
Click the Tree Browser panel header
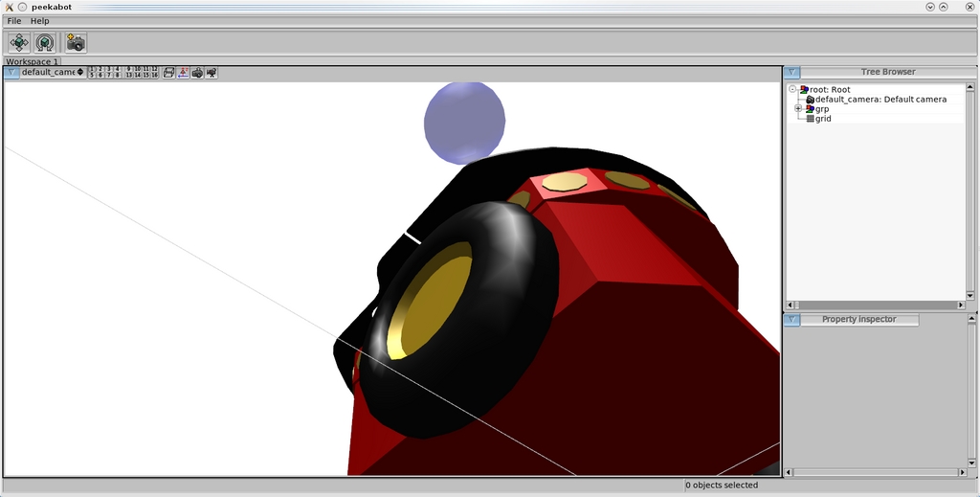click(887, 72)
